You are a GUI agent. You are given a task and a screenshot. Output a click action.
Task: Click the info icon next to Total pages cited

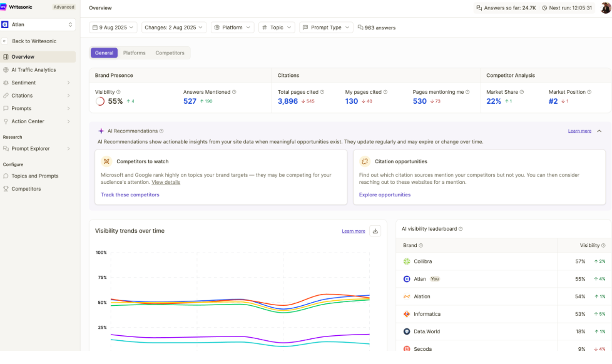pos(322,92)
